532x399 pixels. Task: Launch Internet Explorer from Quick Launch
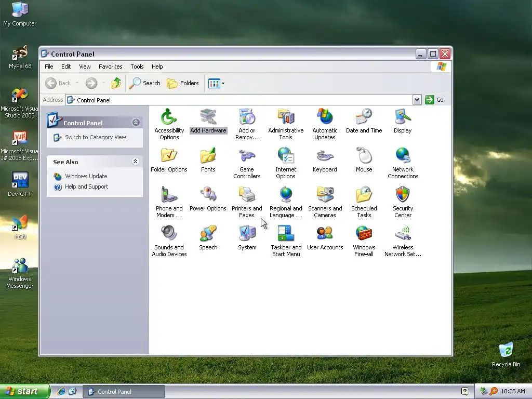point(61,392)
